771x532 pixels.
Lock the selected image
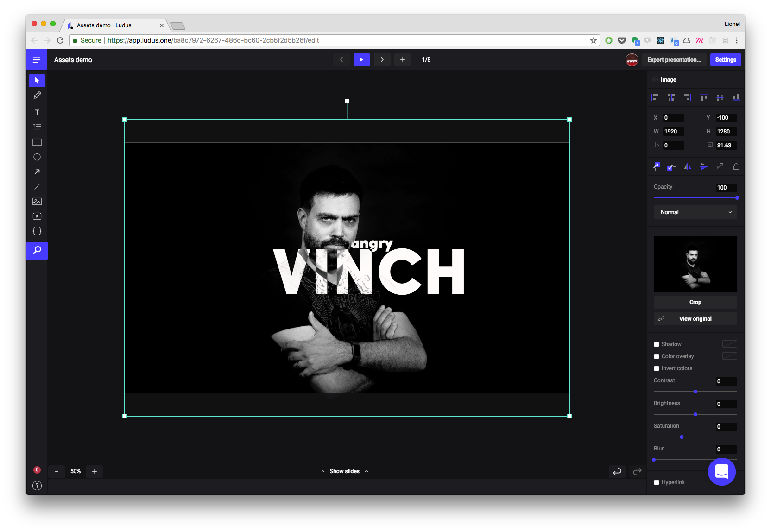click(736, 166)
